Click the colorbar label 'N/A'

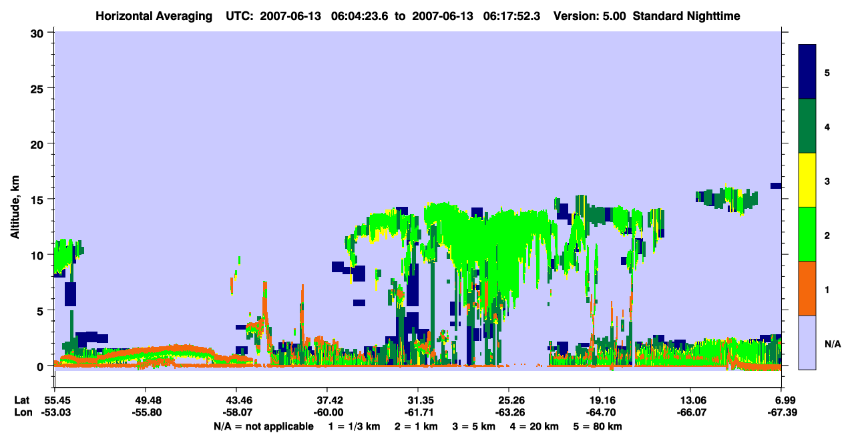[832, 344]
